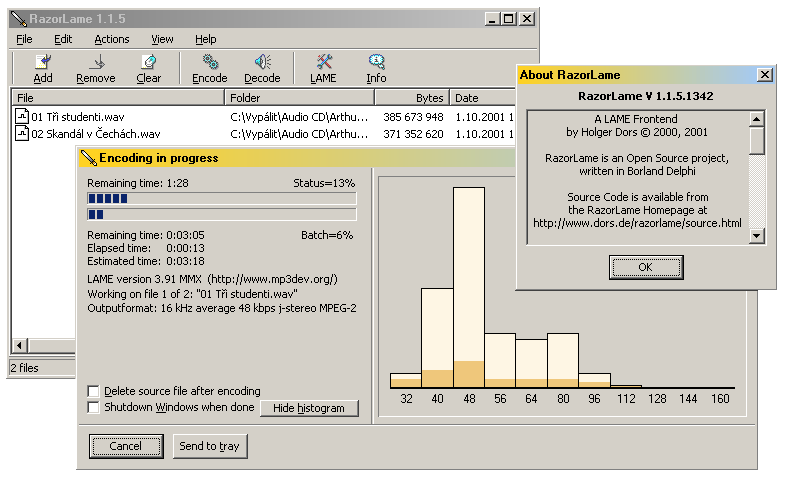Click the Send to tray button
This screenshot has height=483, width=787.
pos(209,446)
